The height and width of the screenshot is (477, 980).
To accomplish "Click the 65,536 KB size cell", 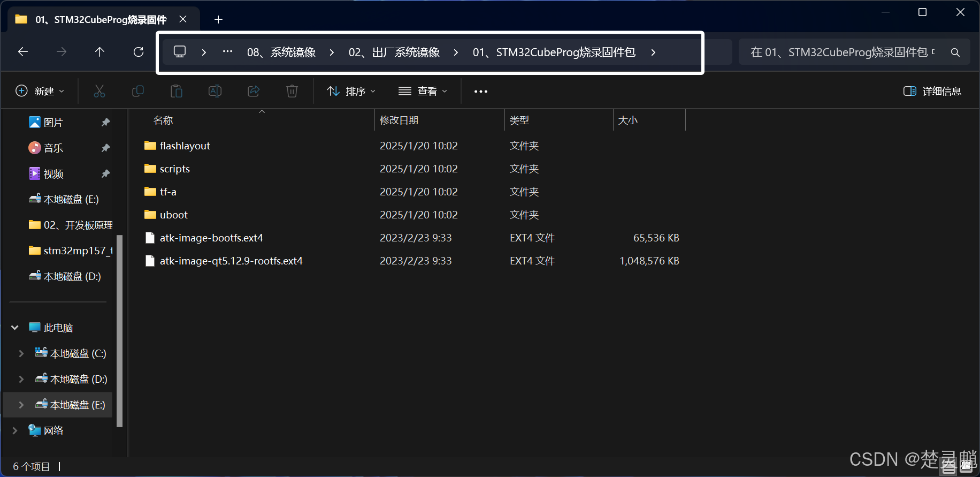I will [656, 238].
